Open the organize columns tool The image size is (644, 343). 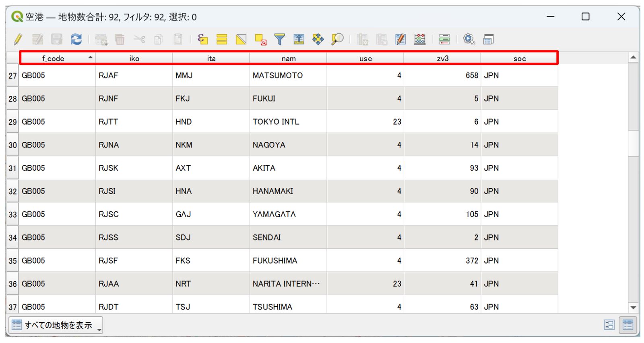400,39
